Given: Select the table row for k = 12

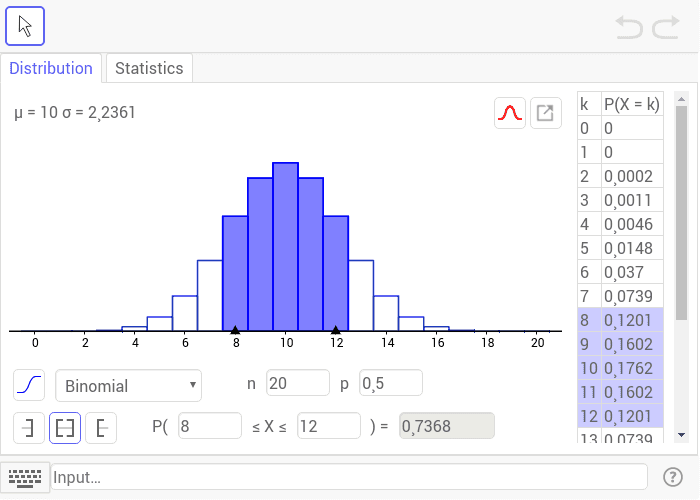Looking at the screenshot, I should point(621,416).
